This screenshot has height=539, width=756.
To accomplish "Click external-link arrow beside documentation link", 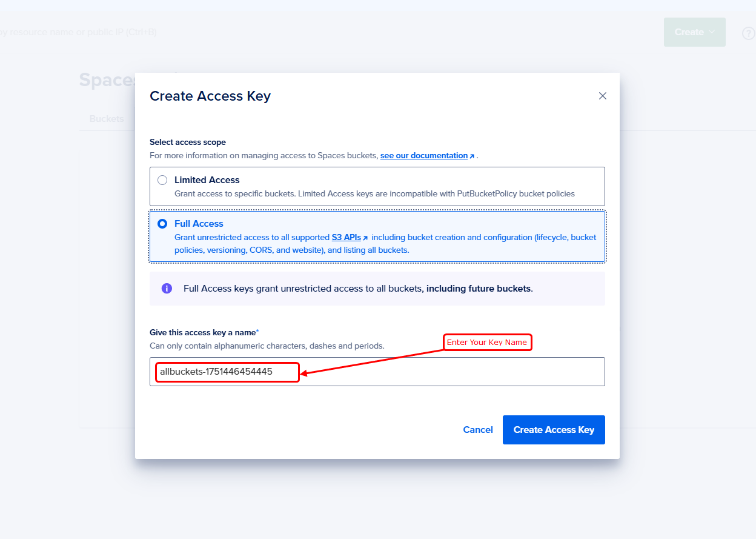I will point(472,156).
